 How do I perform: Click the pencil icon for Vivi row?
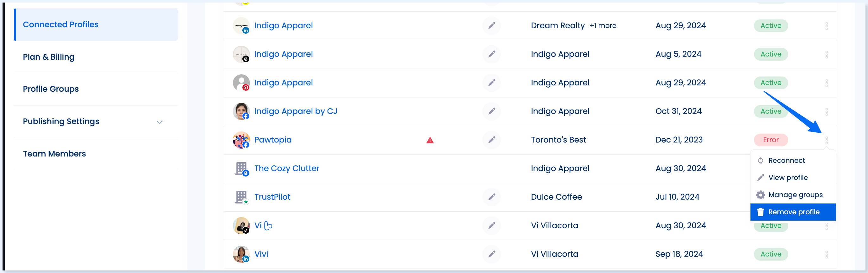(492, 254)
